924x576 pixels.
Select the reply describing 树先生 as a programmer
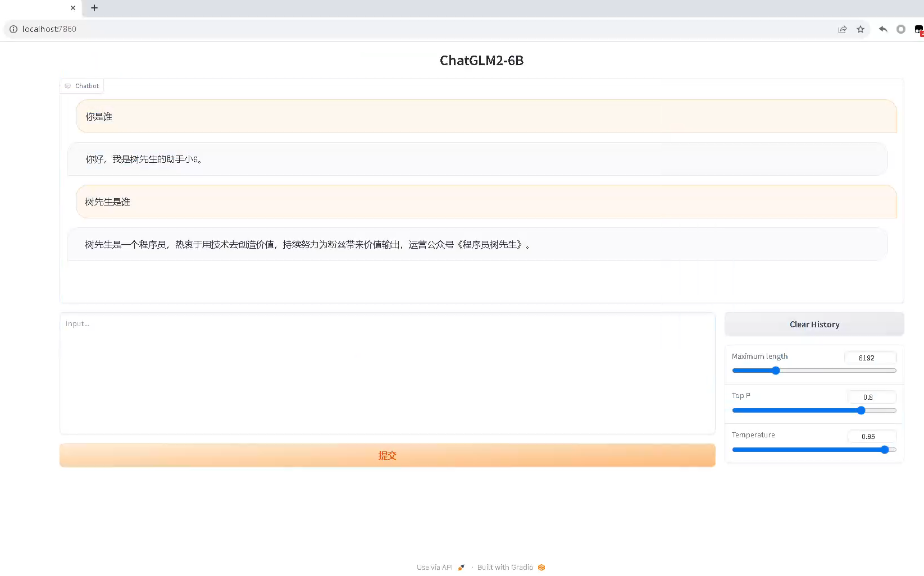tap(477, 244)
